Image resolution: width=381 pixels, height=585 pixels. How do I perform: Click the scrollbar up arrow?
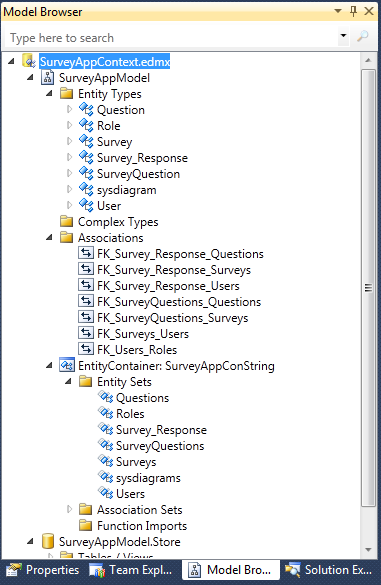click(x=368, y=60)
